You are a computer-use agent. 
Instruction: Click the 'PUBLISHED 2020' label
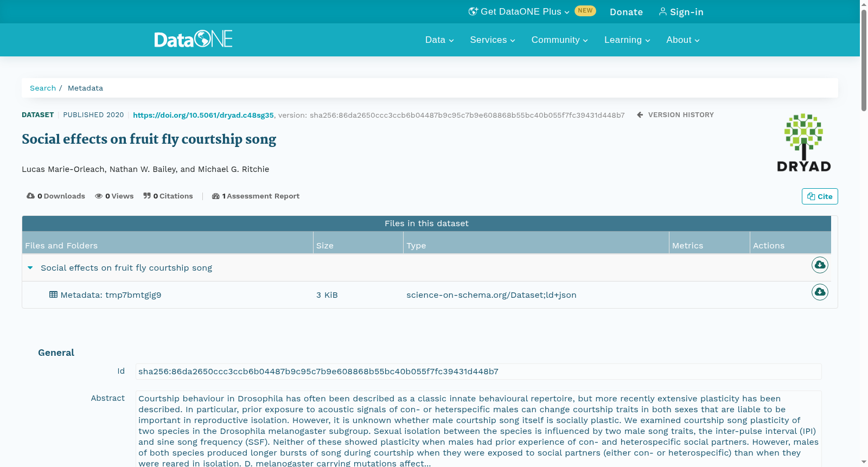93,115
